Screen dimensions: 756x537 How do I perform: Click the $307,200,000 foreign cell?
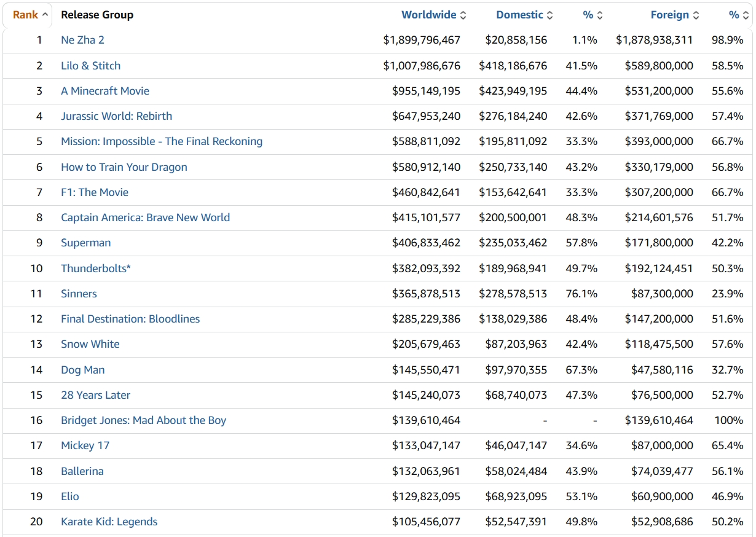pyautogui.click(x=659, y=192)
